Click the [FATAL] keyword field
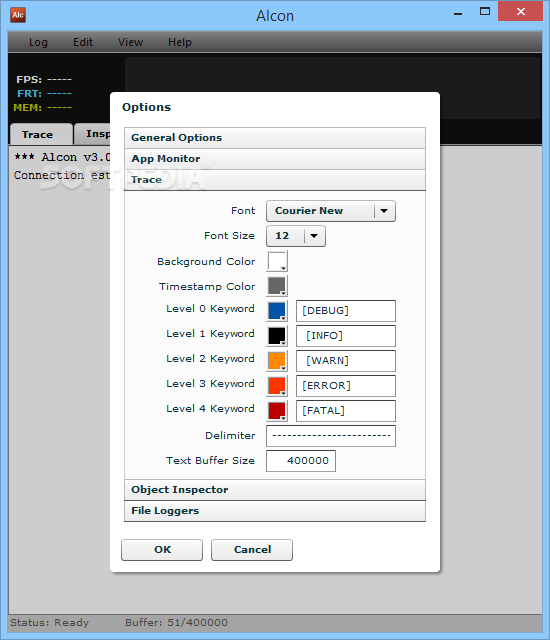Screen dimensions: 550x640 pyautogui.click(x=346, y=411)
